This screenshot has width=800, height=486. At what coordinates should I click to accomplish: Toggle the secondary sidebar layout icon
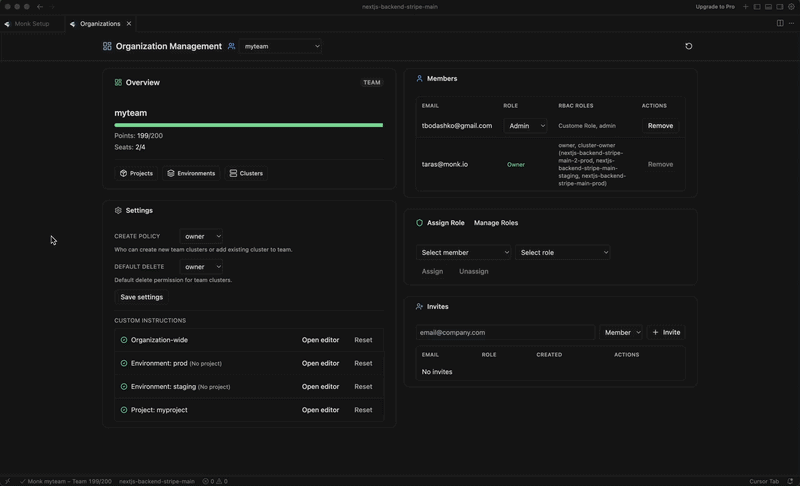point(780,7)
